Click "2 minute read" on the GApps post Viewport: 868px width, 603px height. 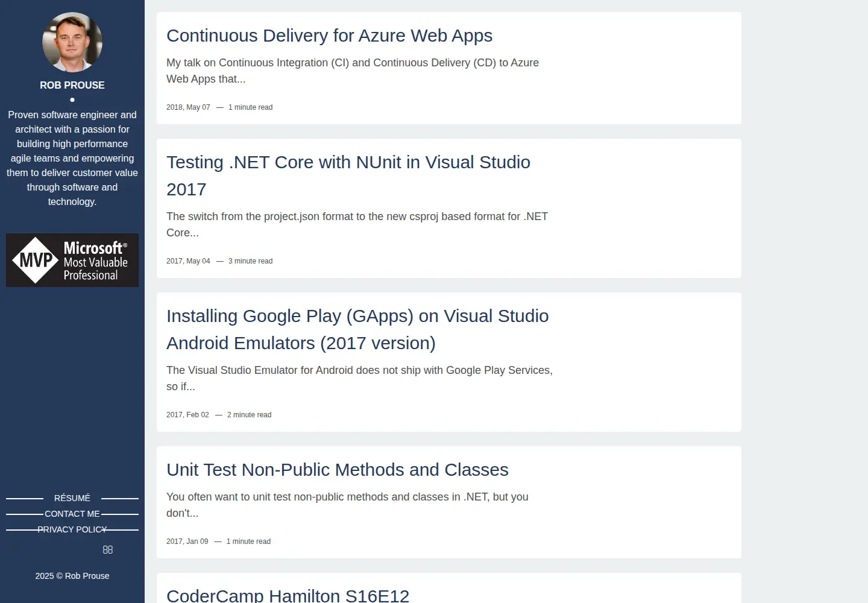(x=249, y=415)
